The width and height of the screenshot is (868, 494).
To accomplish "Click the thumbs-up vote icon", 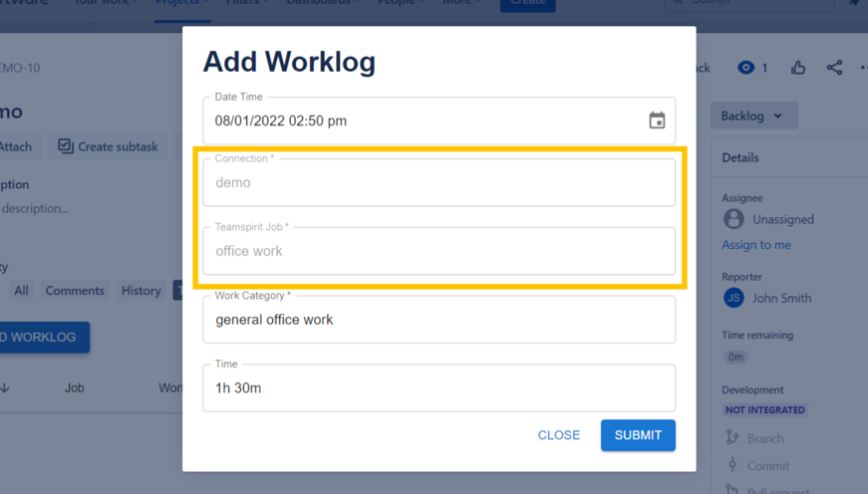I will [x=798, y=68].
